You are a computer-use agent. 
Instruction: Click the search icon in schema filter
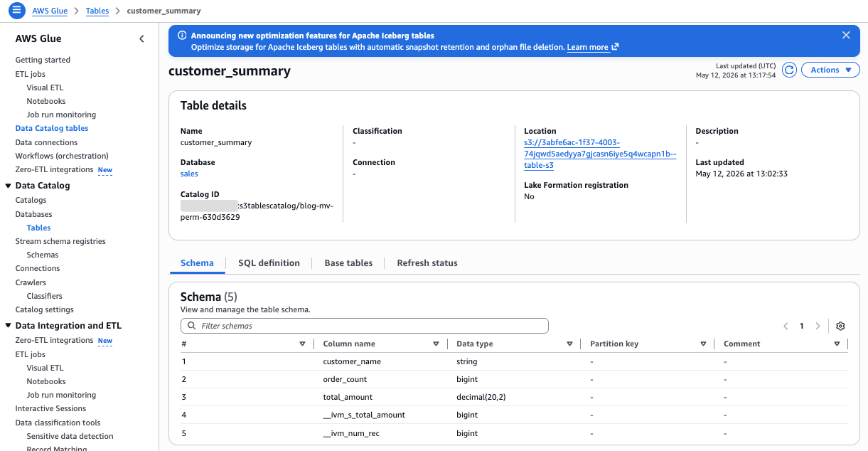click(x=191, y=326)
